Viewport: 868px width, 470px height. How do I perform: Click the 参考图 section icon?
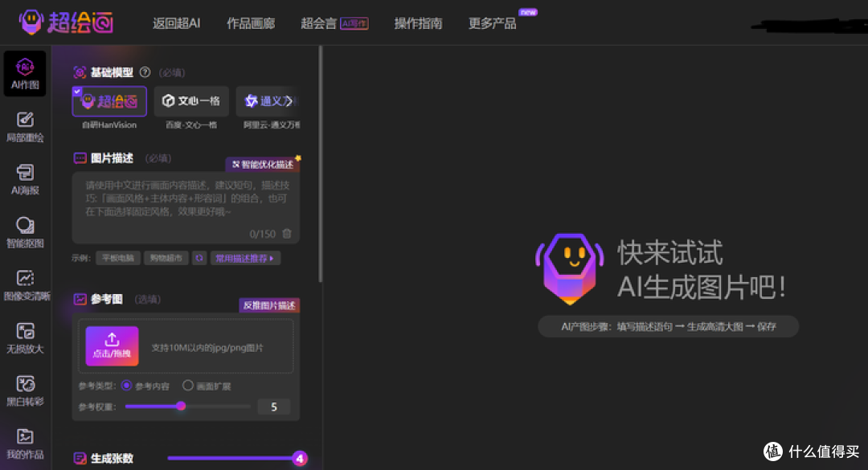pyautogui.click(x=80, y=299)
